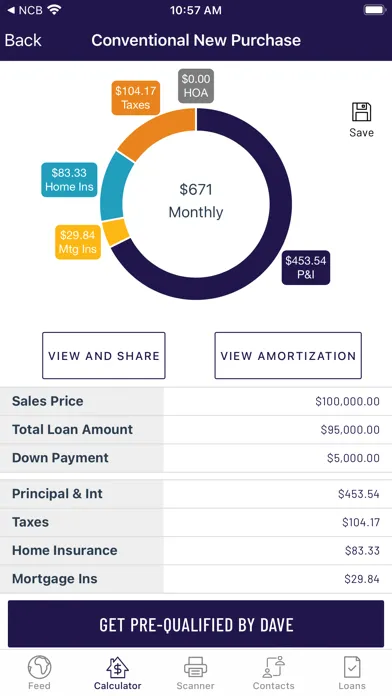
Task: Tap the Save floppy disk icon
Action: click(361, 112)
